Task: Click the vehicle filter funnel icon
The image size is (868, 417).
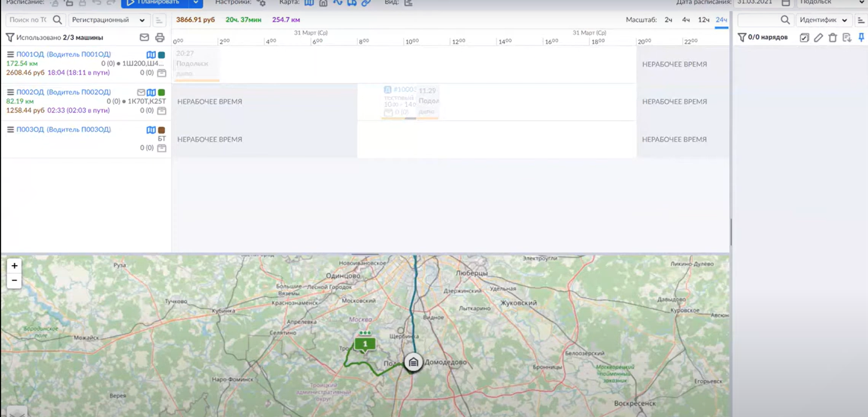Action: coord(10,37)
